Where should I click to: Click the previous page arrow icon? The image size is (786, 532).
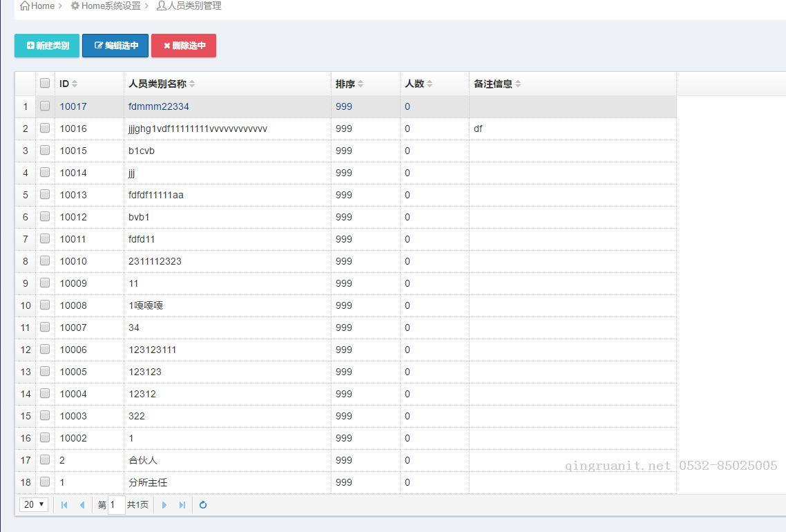pos(82,505)
